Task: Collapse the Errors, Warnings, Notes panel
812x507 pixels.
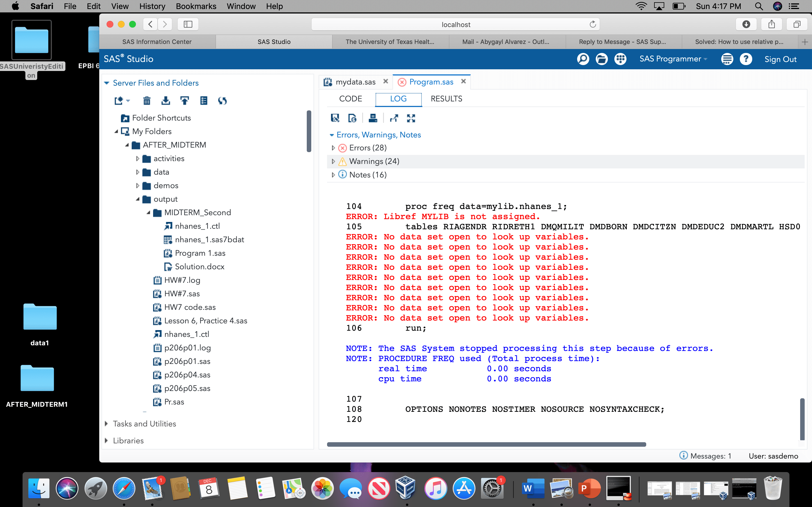Action: coord(332,135)
